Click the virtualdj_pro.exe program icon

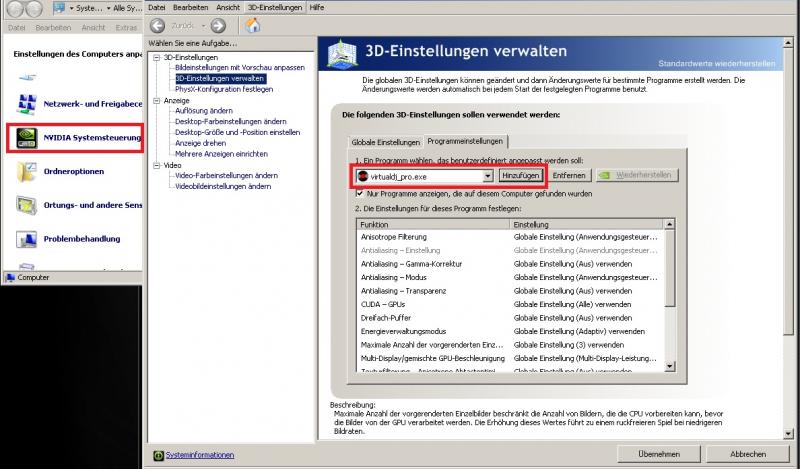(x=363, y=176)
